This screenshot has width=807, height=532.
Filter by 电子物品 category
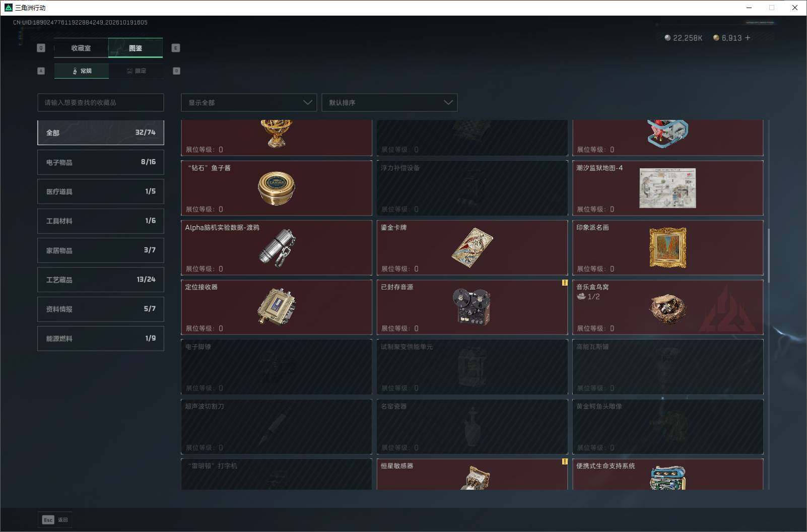[101, 162]
